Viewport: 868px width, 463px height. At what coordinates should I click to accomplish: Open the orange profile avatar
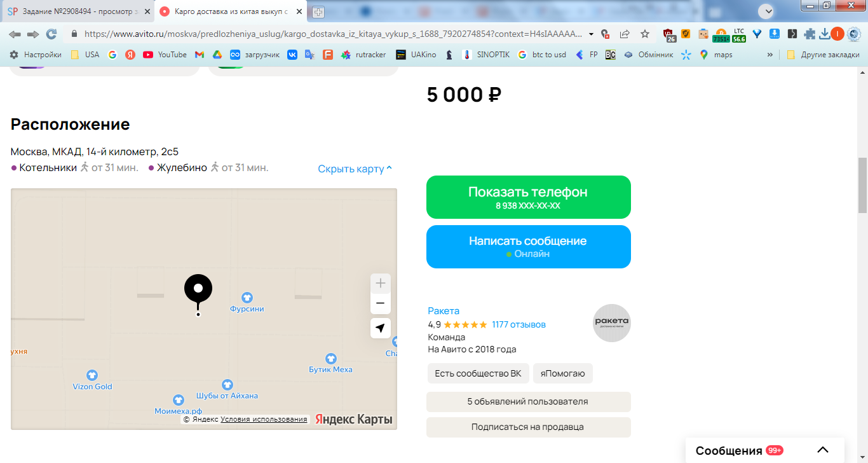tap(837, 34)
